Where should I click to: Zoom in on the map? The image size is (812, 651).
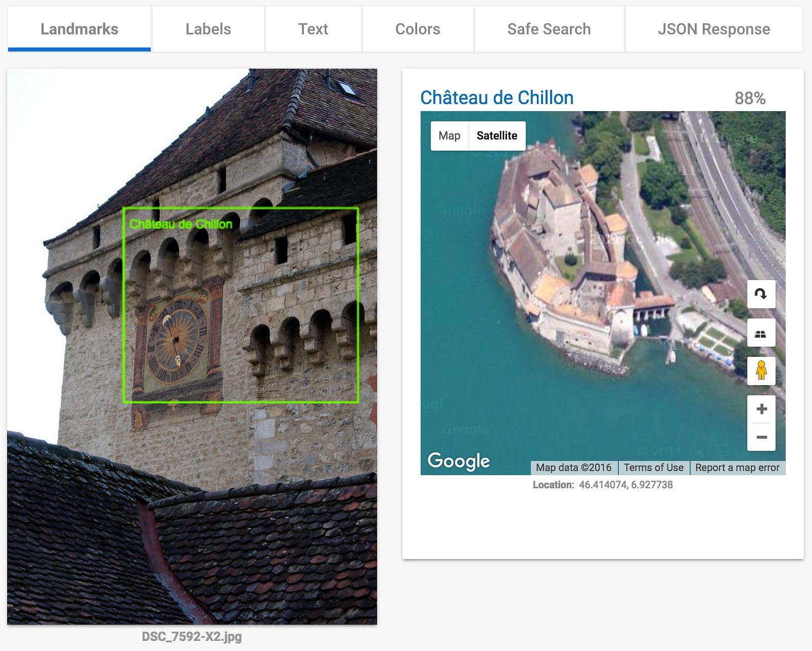click(761, 409)
